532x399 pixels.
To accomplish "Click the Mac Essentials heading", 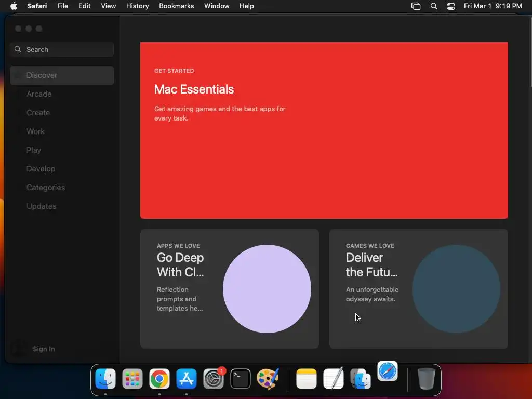I will [x=194, y=89].
